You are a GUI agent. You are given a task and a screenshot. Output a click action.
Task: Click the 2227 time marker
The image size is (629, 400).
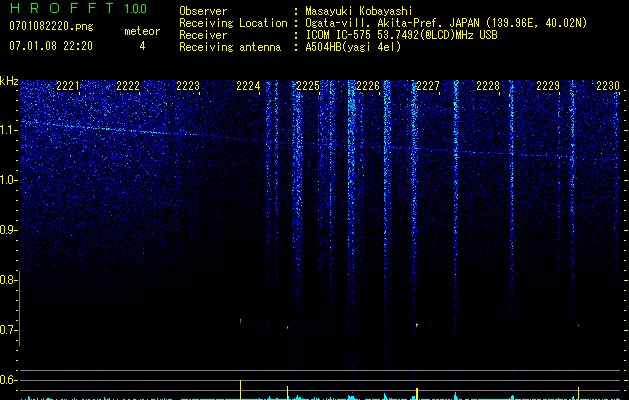click(428, 86)
